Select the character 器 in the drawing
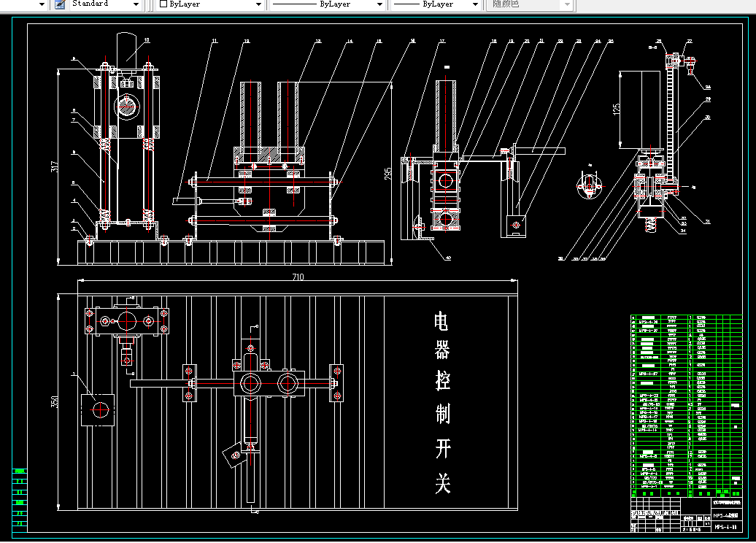Image resolution: width=756 pixels, height=543 pixels. click(x=442, y=350)
